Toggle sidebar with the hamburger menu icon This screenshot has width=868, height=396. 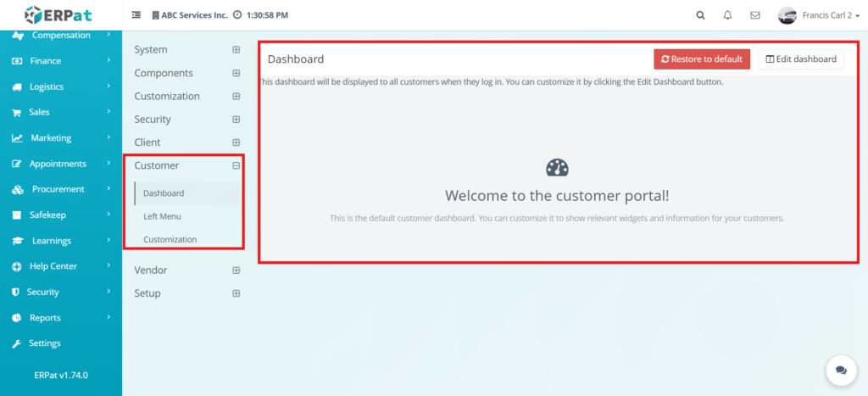pyautogui.click(x=136, y=15)
